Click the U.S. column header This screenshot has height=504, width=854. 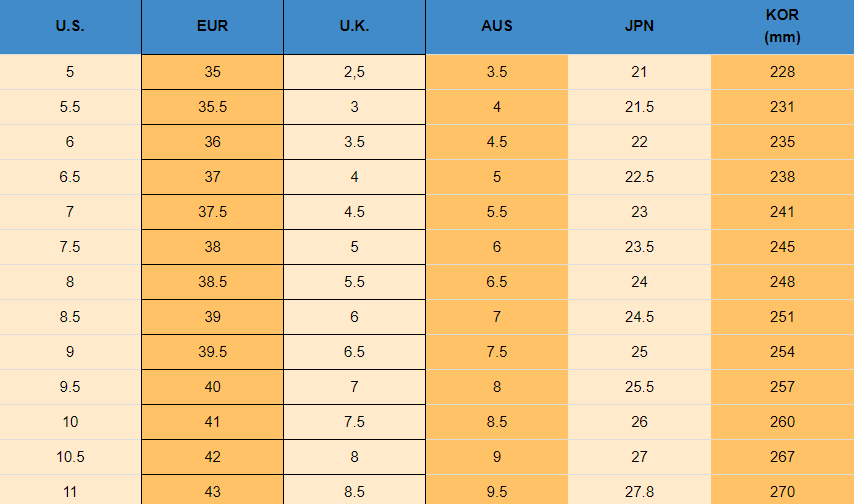(70, 27)
